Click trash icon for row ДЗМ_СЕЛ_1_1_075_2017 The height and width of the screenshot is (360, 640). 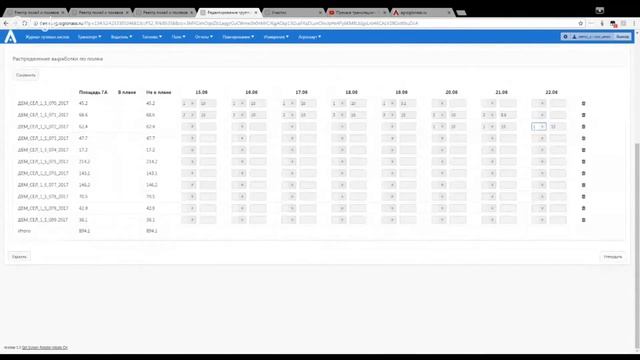tap(583, 162)
